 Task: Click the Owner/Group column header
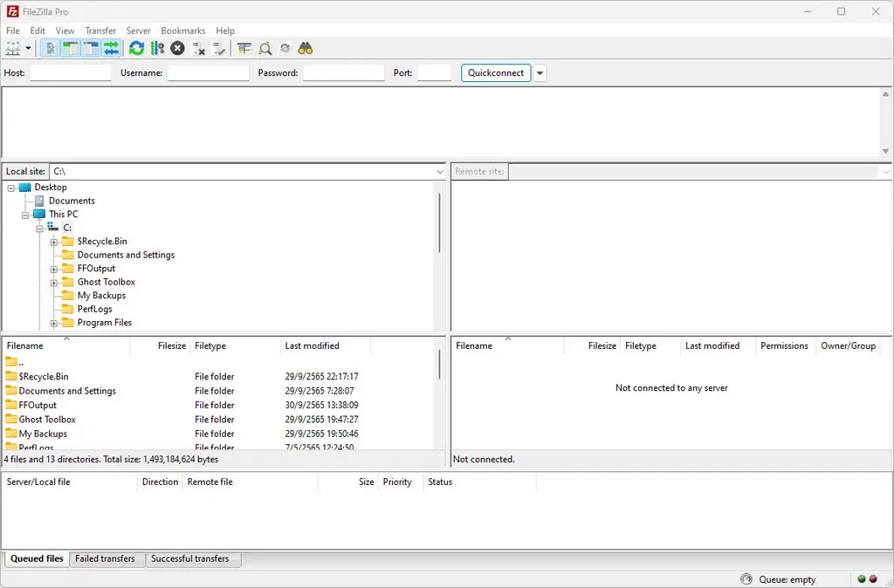[849, 345]
